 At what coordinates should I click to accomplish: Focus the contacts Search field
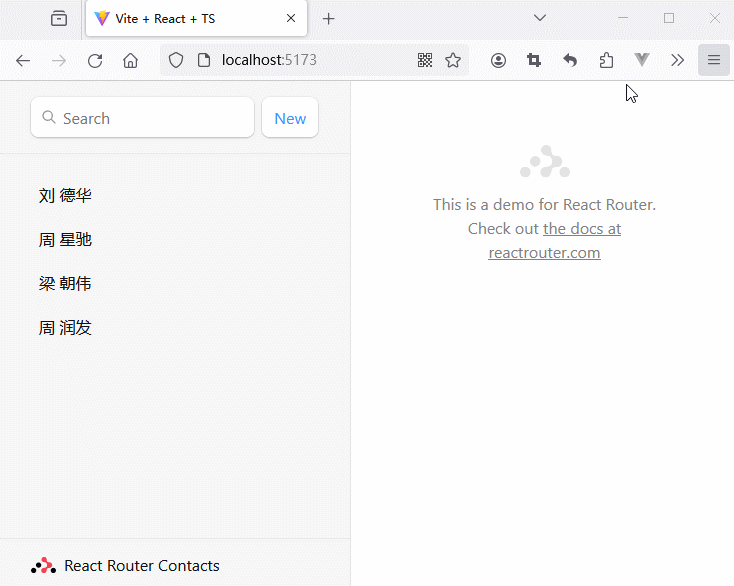[150, 118]
